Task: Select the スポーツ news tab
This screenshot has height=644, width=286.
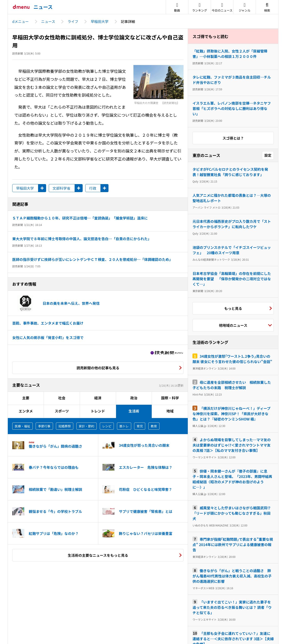Action: [62, 411]
